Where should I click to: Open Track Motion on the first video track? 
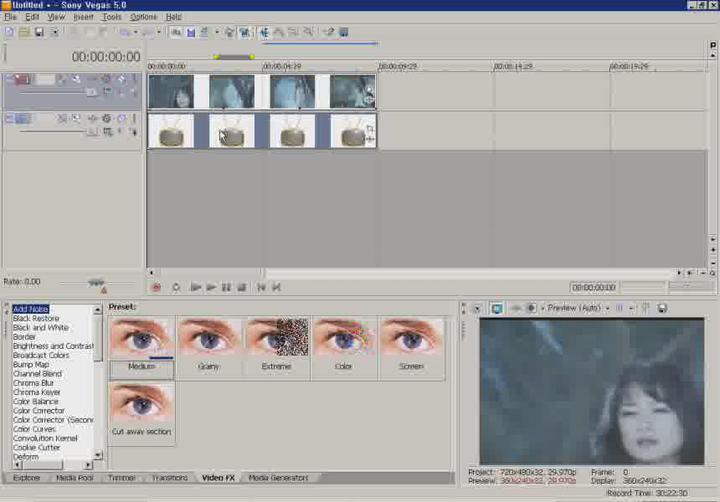(x=76, y=79)
